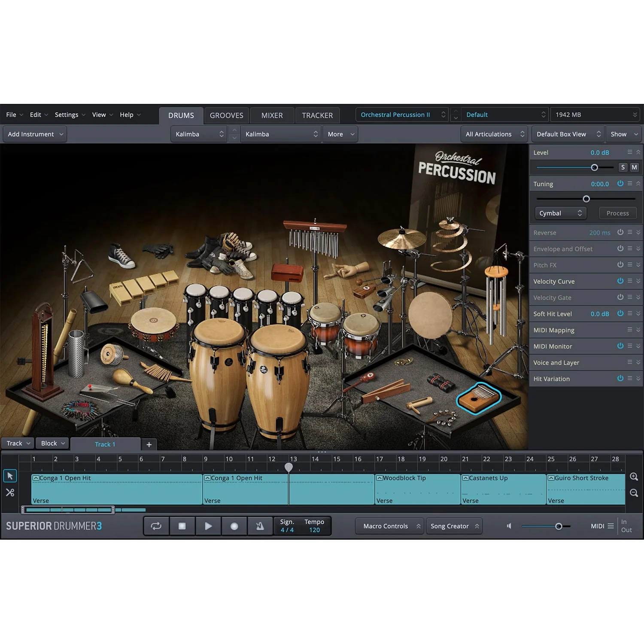
Task: Select the bar chimes instrument
Action: tap(315, 238)
